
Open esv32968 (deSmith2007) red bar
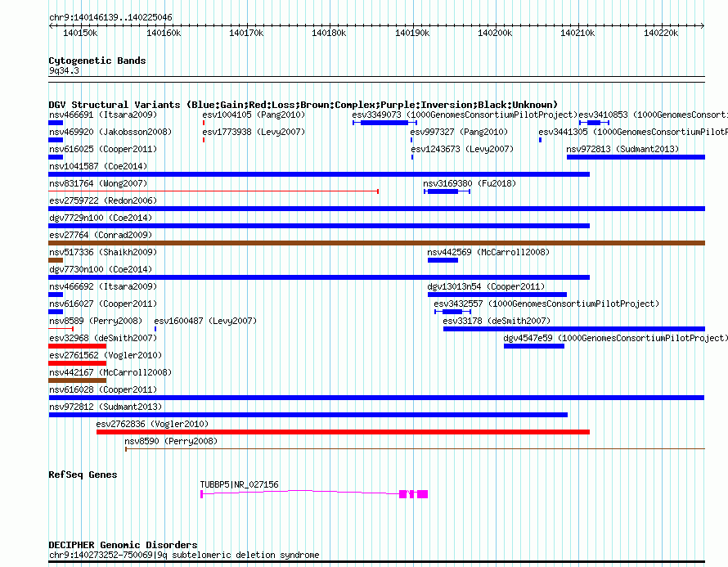click(x=78, y=346)
